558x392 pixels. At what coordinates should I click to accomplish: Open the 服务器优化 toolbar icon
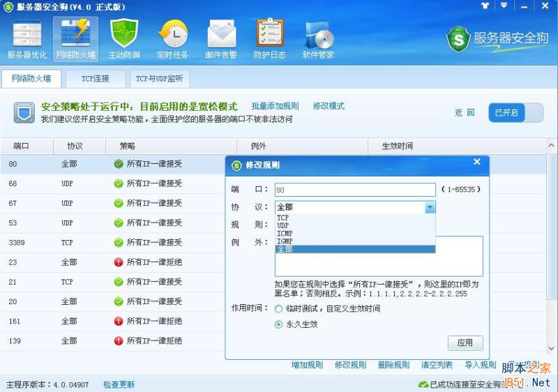point(27,39)
